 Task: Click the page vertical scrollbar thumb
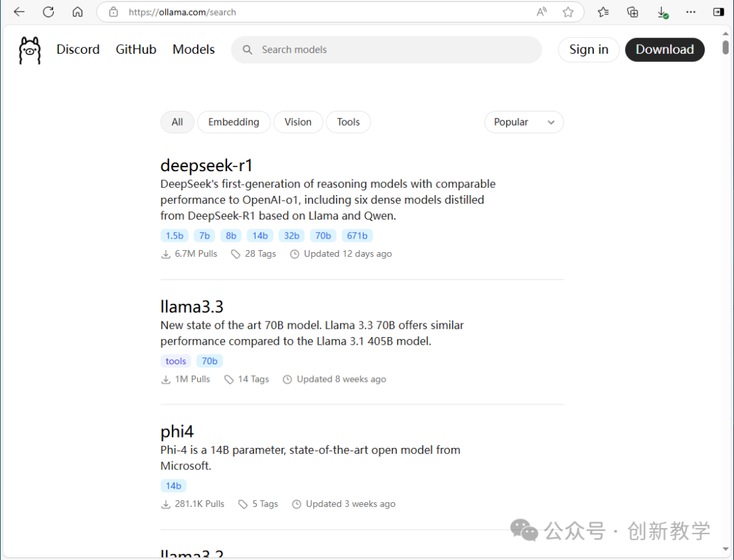coord(726,48)
